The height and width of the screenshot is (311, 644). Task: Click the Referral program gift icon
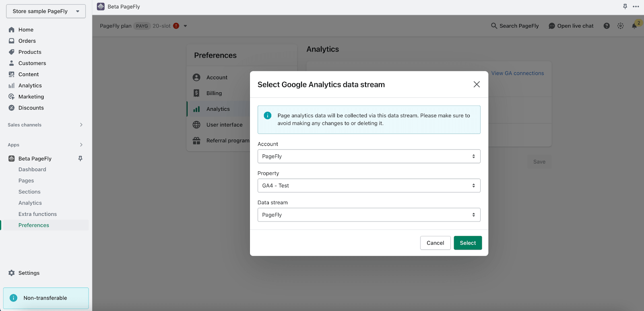tap(196, 141)
